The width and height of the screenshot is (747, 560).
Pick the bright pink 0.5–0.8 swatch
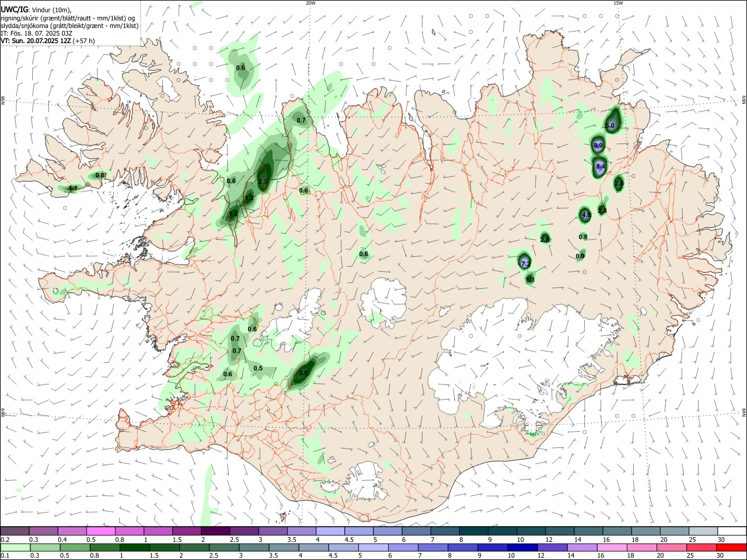point(100,531)
